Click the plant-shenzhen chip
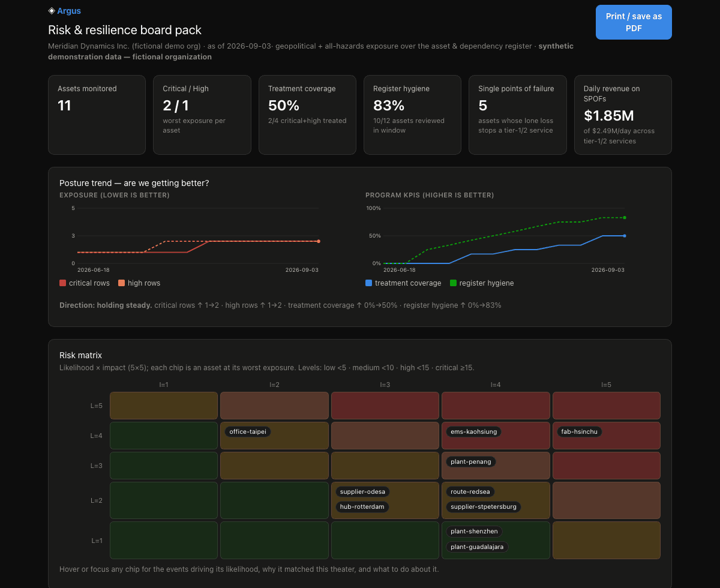 click(474, 531)
